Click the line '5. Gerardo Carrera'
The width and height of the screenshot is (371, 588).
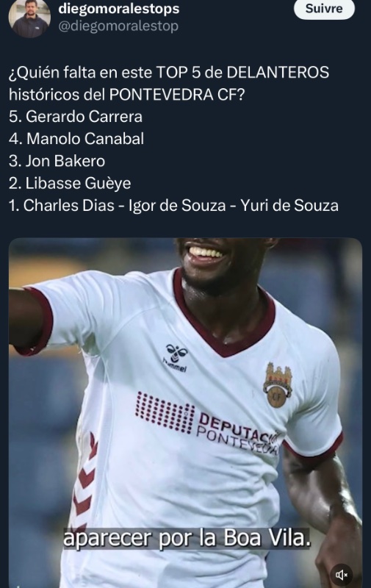[x=76, y=117]
